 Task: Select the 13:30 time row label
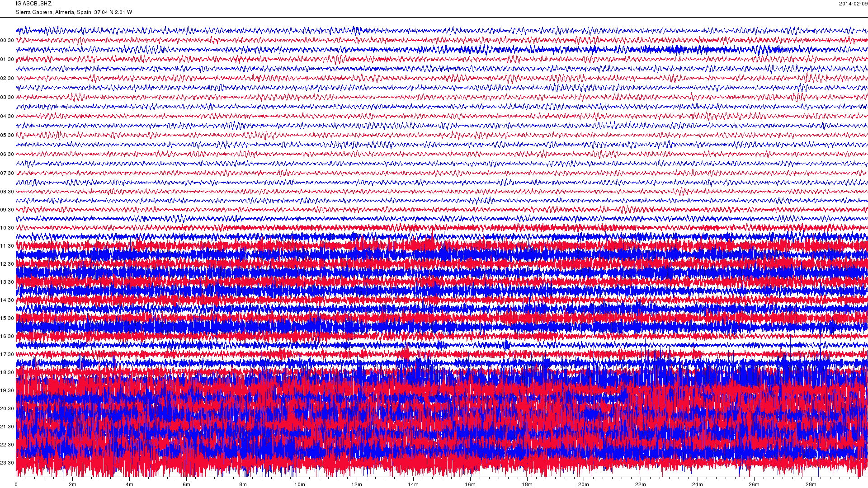pos(7,282)
